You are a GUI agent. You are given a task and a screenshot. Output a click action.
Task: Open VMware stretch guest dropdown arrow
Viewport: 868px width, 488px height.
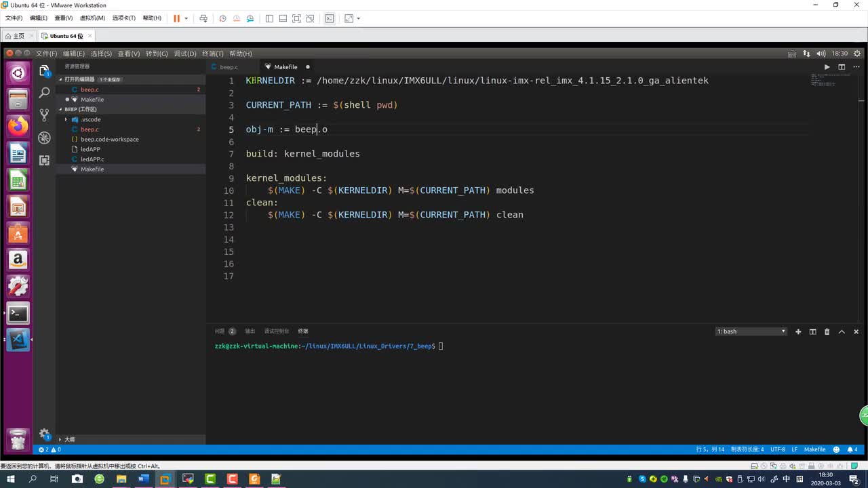(x=358, y=18)
